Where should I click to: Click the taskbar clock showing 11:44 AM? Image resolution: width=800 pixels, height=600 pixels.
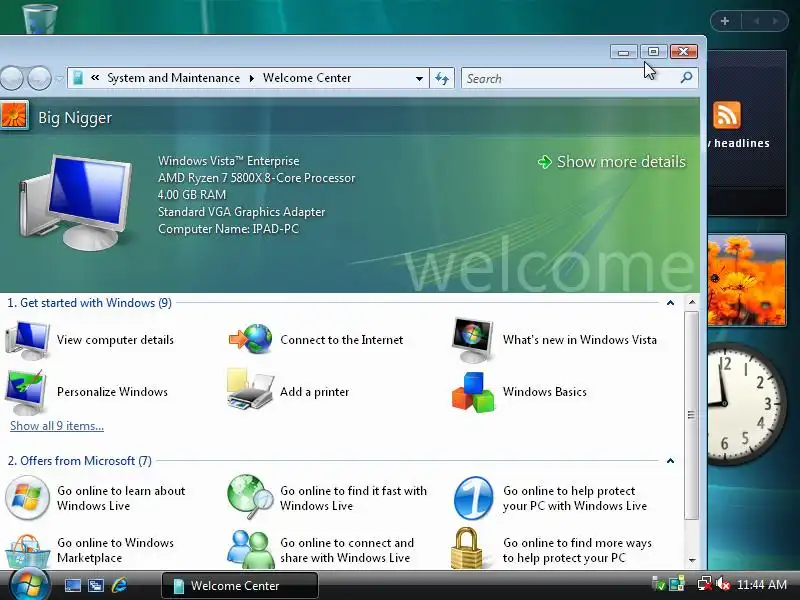coord(762,584)
